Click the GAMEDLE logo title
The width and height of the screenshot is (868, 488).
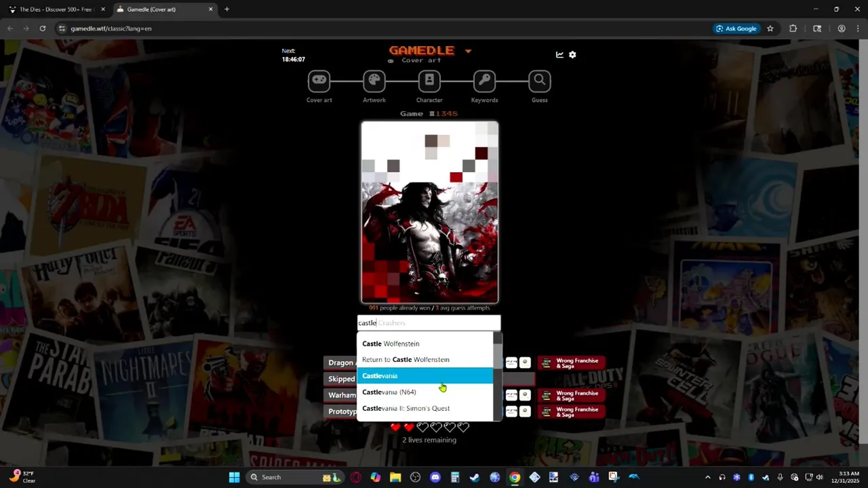tap(421, 50)
